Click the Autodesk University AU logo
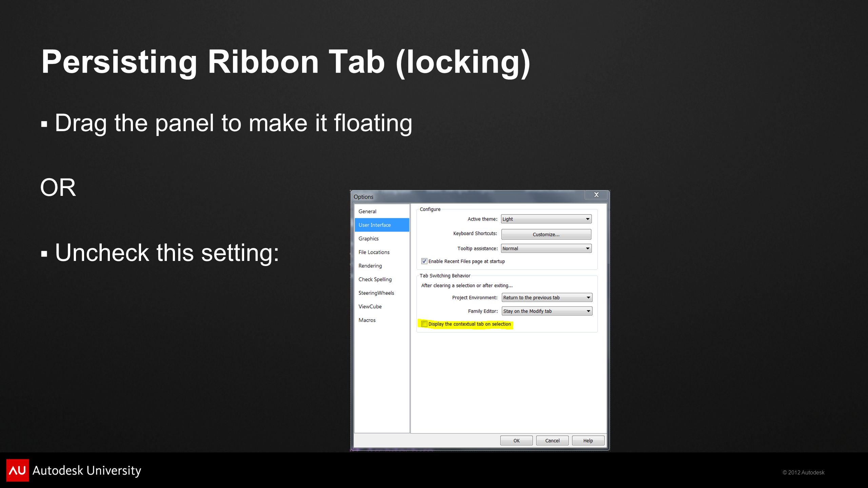The image size is (868, 488). tap(18, 470)
